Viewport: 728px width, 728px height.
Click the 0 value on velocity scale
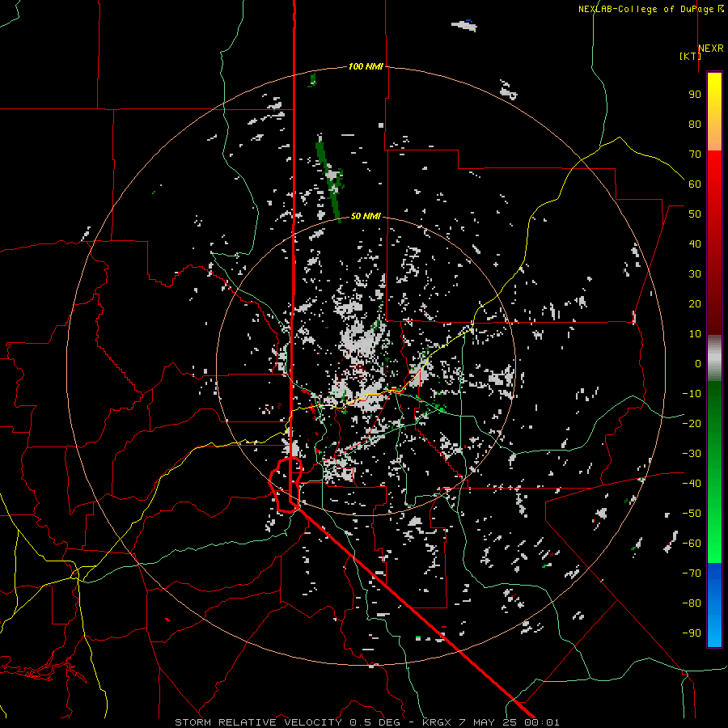[x=698, y=364]
